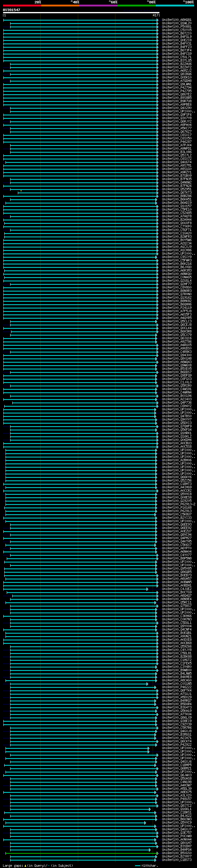Select the AV391547 query label

11,10
